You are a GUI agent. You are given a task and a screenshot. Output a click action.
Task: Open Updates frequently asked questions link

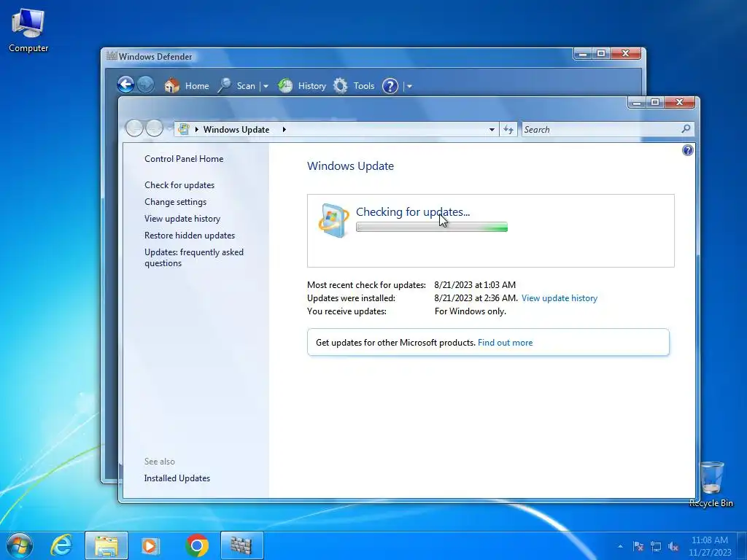(194, 257)
